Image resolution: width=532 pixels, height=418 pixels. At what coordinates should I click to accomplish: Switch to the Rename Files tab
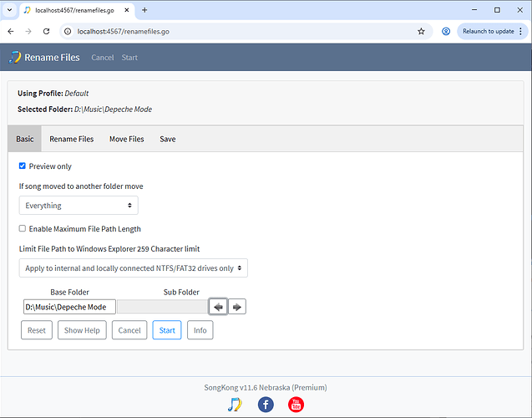click(x=71, y=139)
